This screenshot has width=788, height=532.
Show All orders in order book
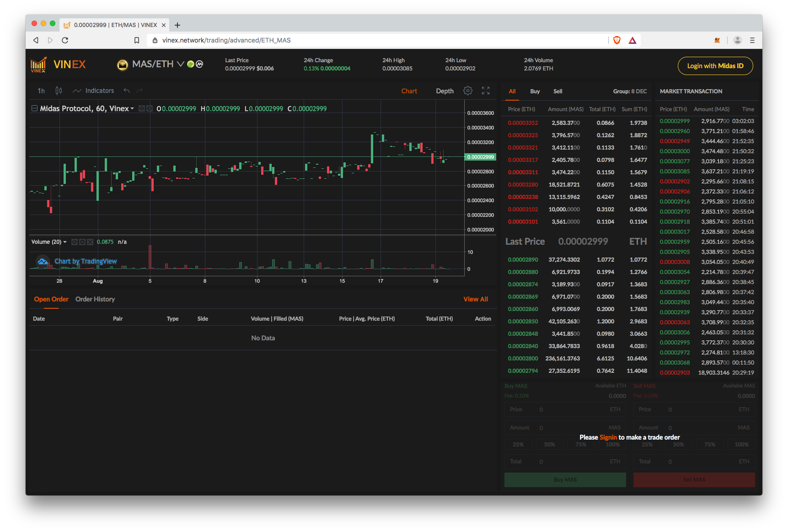(x=512, y=91)
